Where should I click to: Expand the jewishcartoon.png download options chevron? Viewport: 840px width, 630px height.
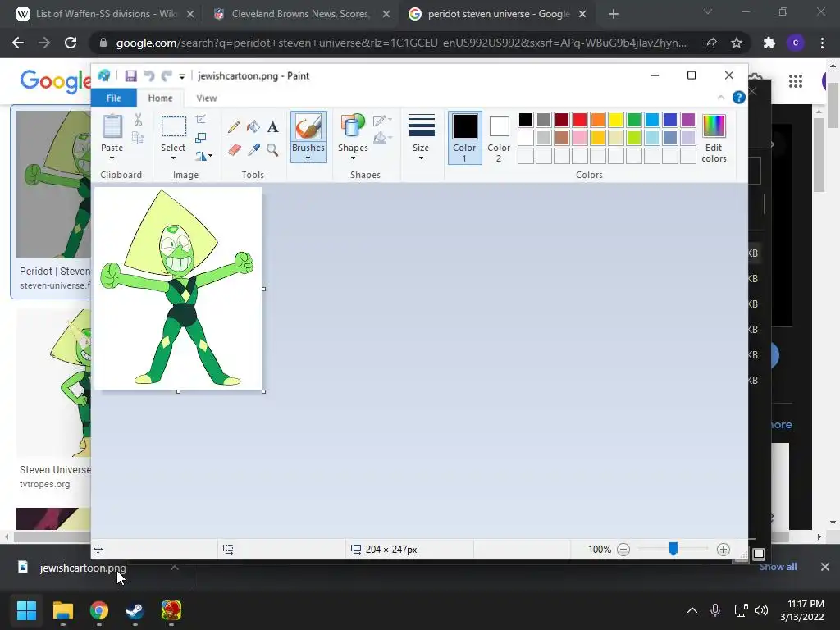pyautogui.click(x=175, y=568)
